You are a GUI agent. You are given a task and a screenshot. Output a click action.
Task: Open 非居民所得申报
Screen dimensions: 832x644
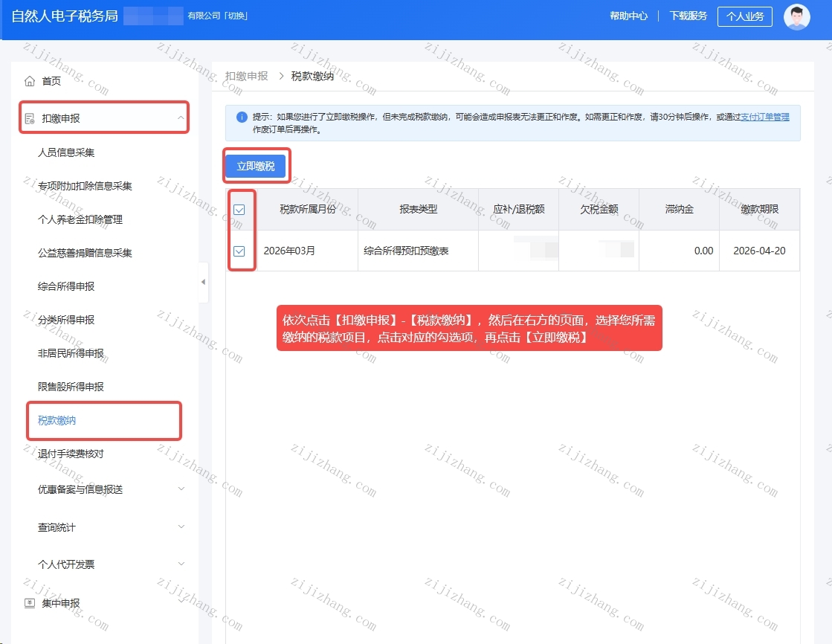coord(71,353)
